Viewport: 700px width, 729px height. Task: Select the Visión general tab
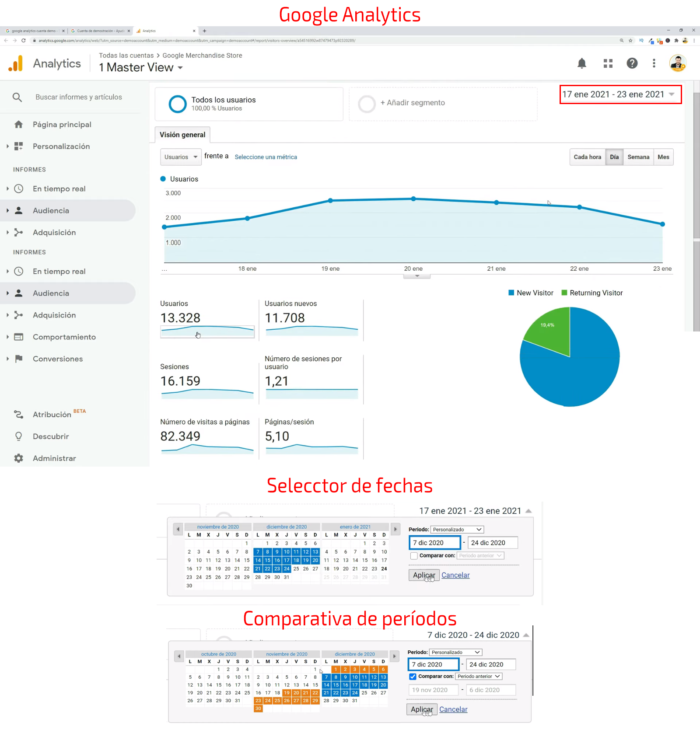point(182,135)
